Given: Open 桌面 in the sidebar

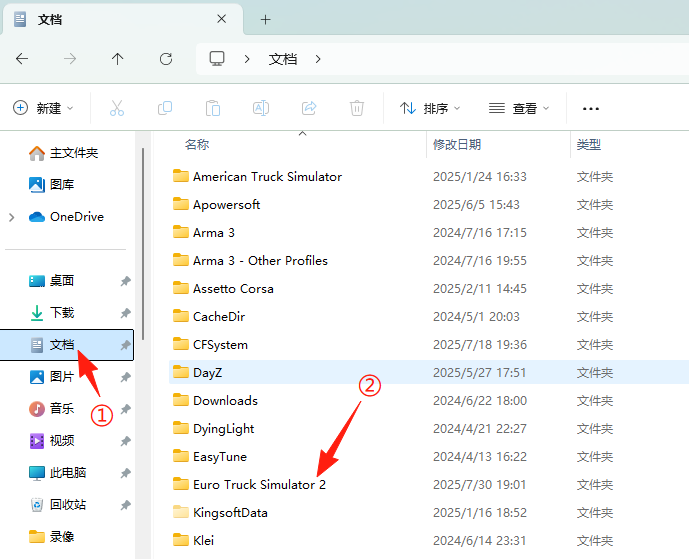Looking at the screenshot, I should [51, 280].
